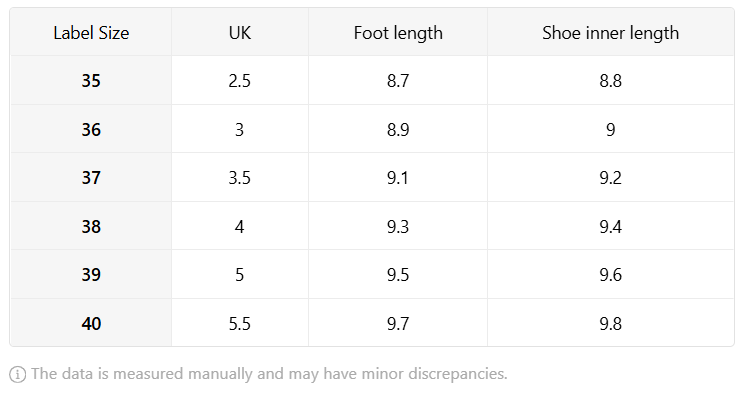Screen dimensions: 751x397
Task: Select label size 37 row header
Action: [x=91, y=178]
